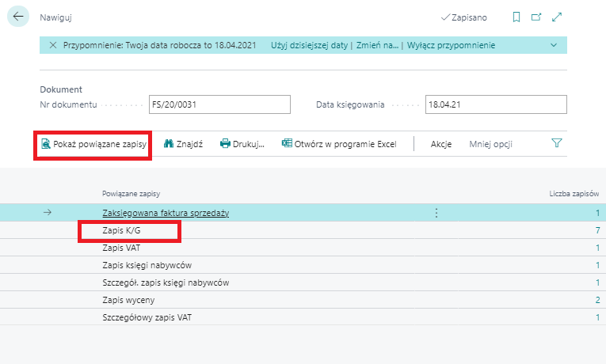Bookmark this Nawiguj page
The height and width of the screenshot is (364, 606).
pos(516,17)
